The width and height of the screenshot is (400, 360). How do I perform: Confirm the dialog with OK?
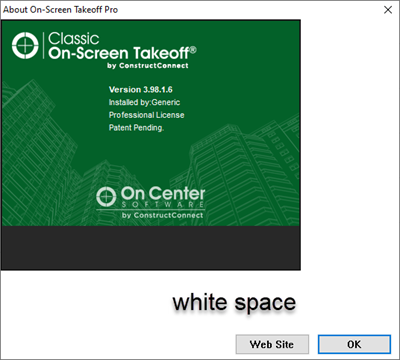pos(354,344)
